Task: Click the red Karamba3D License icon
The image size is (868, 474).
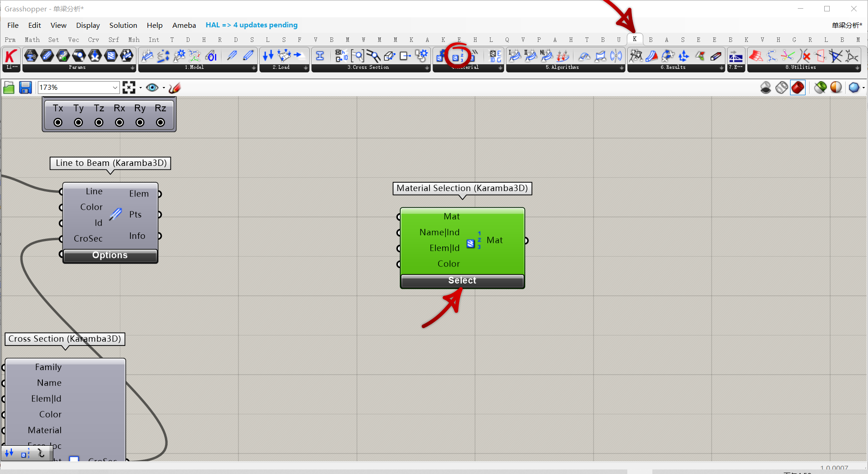Action: pyautogui.click(x=11, y=56)
